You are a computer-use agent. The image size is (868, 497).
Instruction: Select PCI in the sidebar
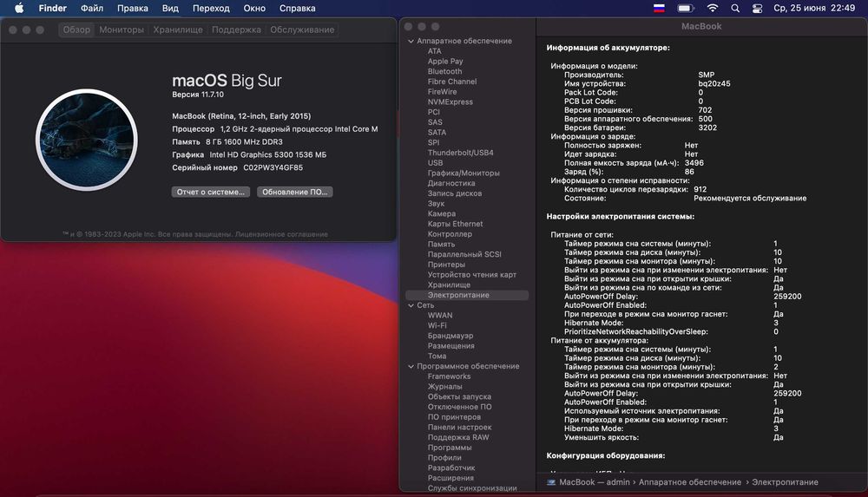coord(433,112)
